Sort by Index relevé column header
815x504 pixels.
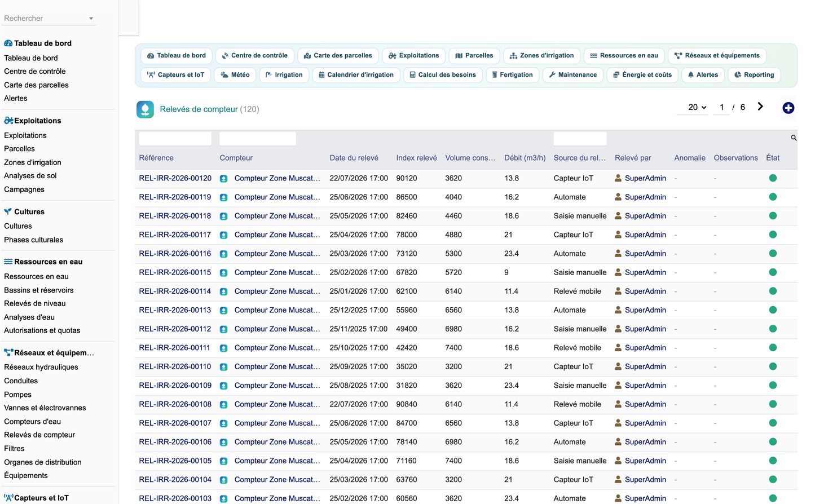(416, 158)
